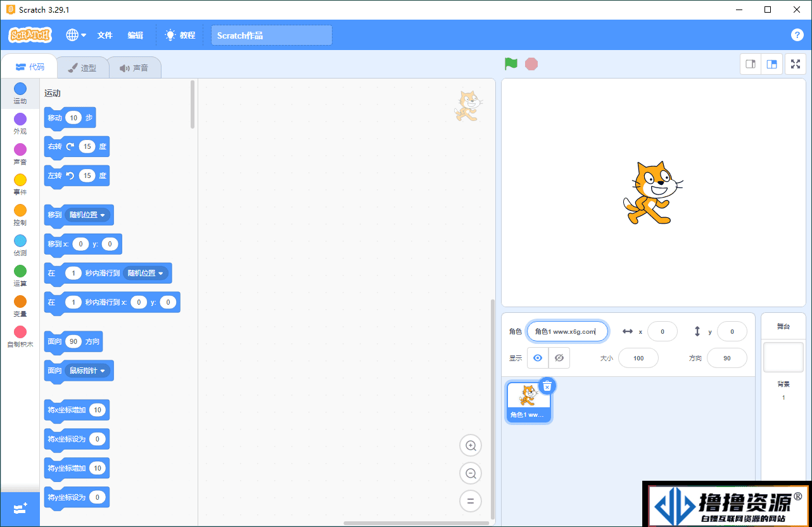This screenshot has height=527, width=812.
Task: Select the 舞台 backdrop thumbnail
Action: (783, 357)
